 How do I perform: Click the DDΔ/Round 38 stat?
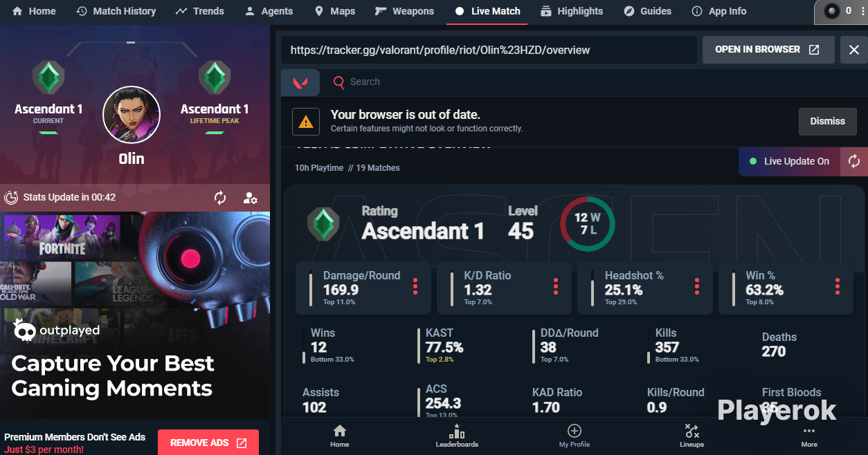566,345
